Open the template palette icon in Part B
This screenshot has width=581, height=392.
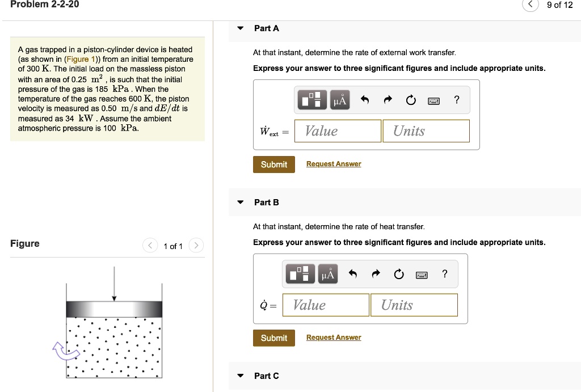(299, 273)
